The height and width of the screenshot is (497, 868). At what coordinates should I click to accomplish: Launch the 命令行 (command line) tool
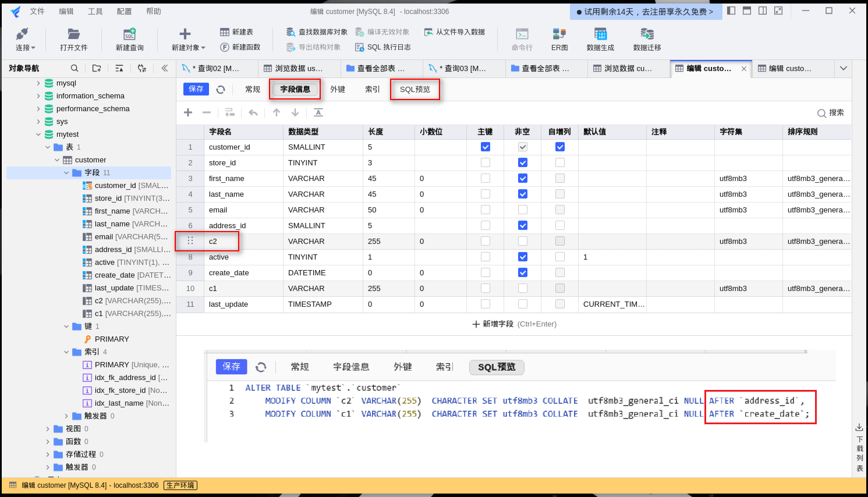click(x=521, y=39)
